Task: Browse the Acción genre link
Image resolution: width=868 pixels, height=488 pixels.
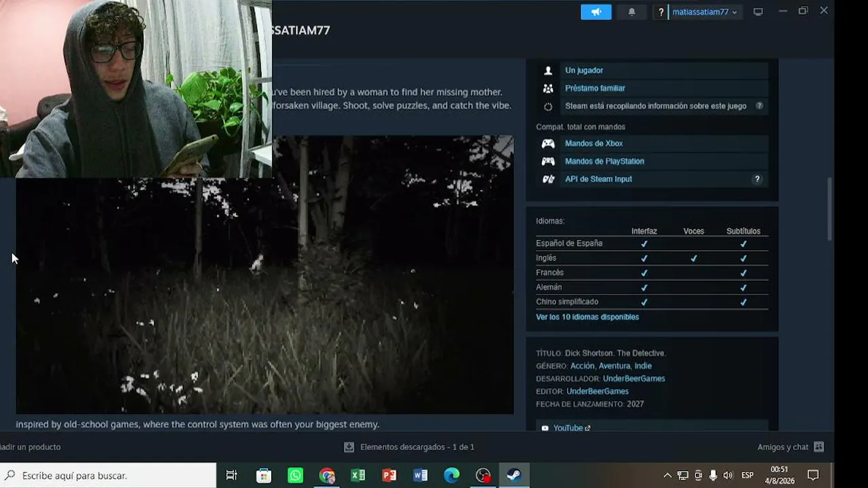Action: 582,366
